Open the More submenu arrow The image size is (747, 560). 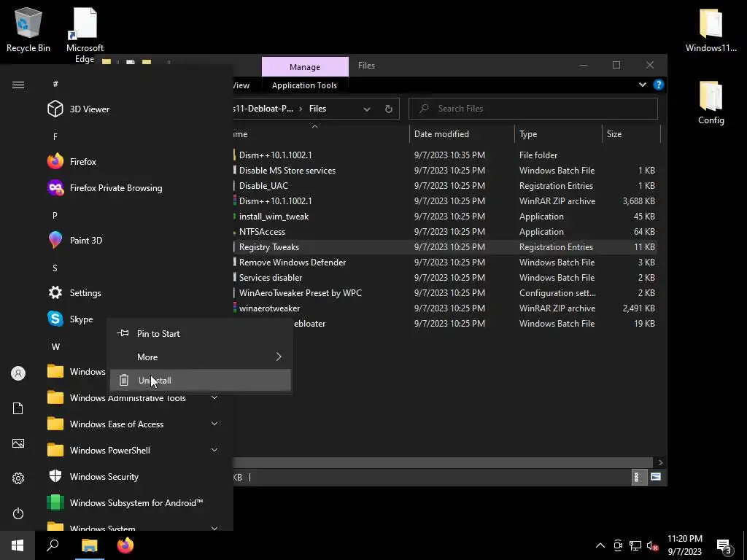pyautogui.click(x=278, y=357)
